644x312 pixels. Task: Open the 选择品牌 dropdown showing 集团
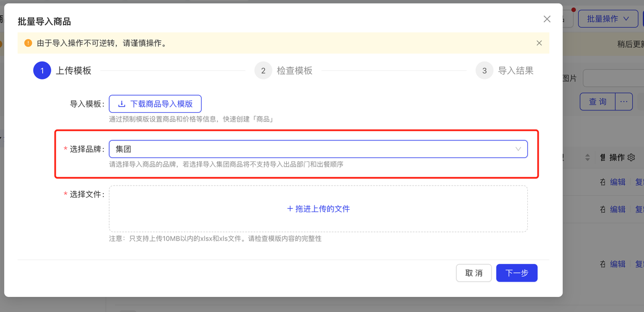318,149
